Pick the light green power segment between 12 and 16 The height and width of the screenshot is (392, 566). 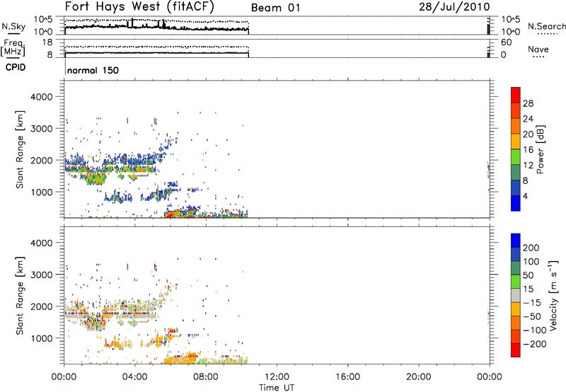click(x=516, y=156)
